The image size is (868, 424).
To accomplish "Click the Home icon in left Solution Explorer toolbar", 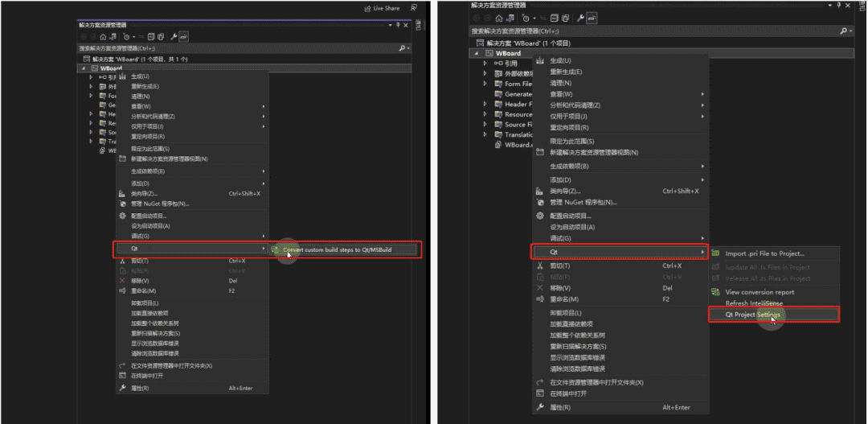I will (x=103, y=36).
